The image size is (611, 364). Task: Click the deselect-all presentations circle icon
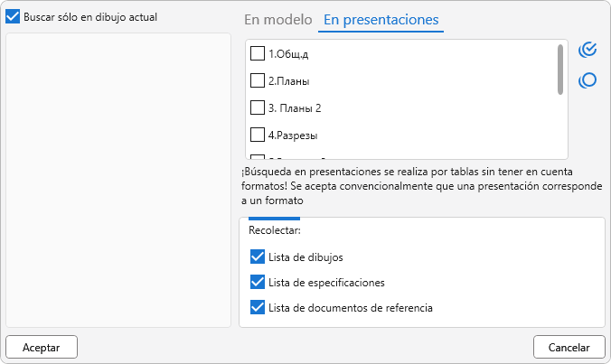(587, 80)
